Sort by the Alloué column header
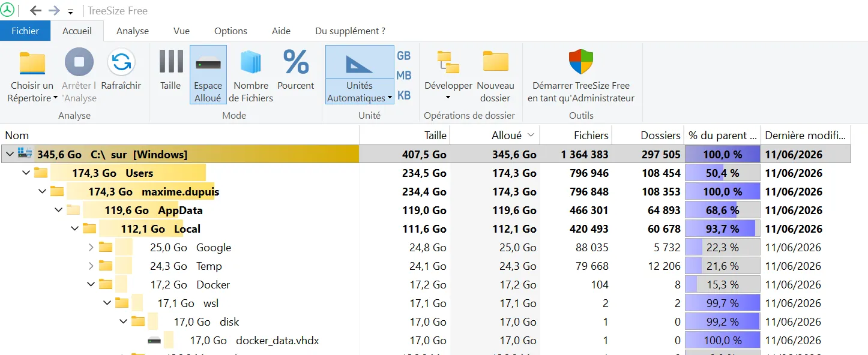This screenshot has width=868, height=355. click(495, 136)
